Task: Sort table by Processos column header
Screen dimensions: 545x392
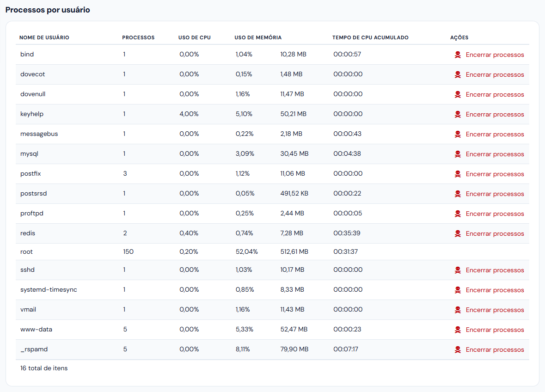Action: click(x=138, y=37)
